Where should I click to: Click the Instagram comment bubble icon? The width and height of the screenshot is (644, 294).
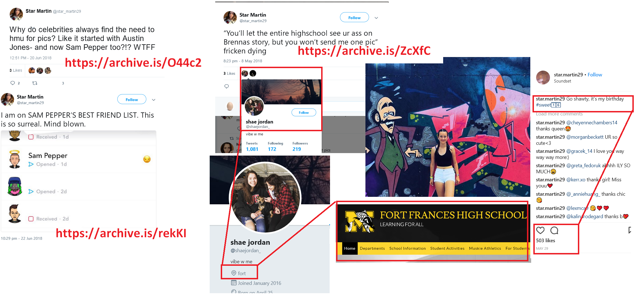tap(554, 230)
